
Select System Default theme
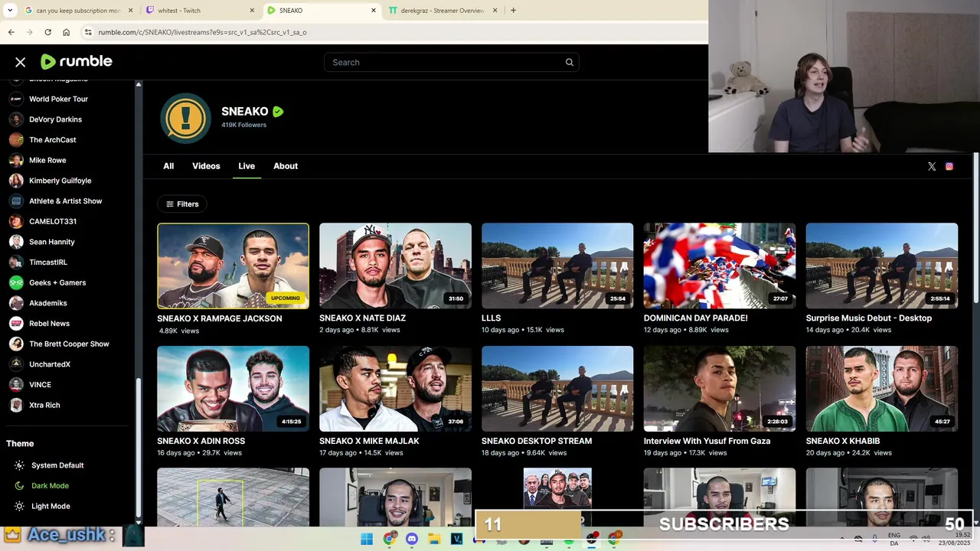point(57,465)
